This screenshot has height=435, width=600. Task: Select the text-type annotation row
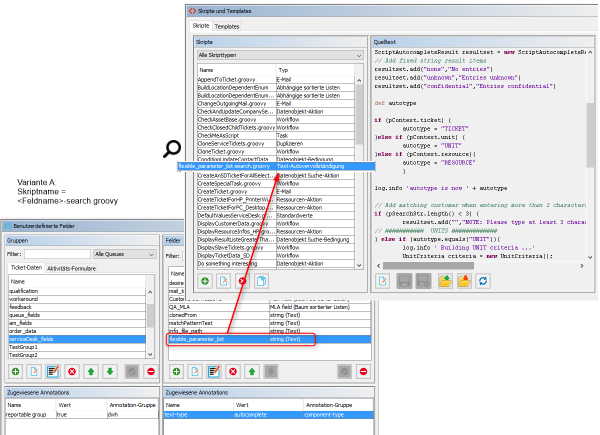point(269,415)
